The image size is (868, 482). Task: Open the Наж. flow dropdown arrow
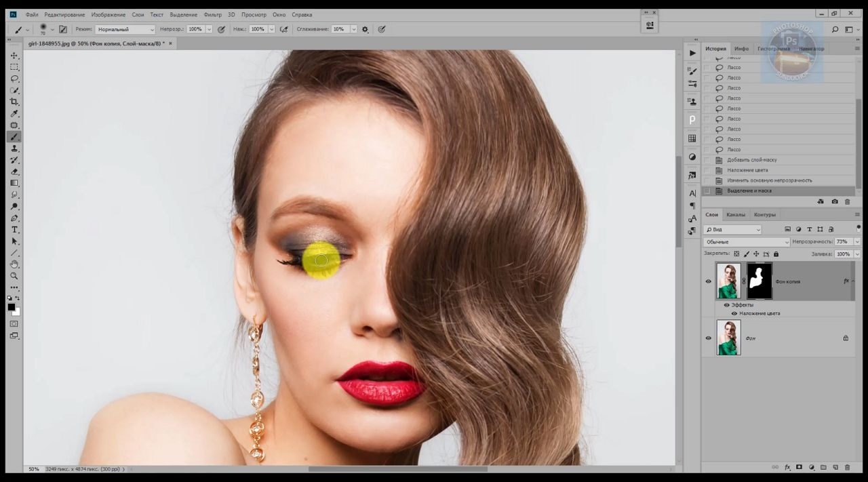[271, 29]
